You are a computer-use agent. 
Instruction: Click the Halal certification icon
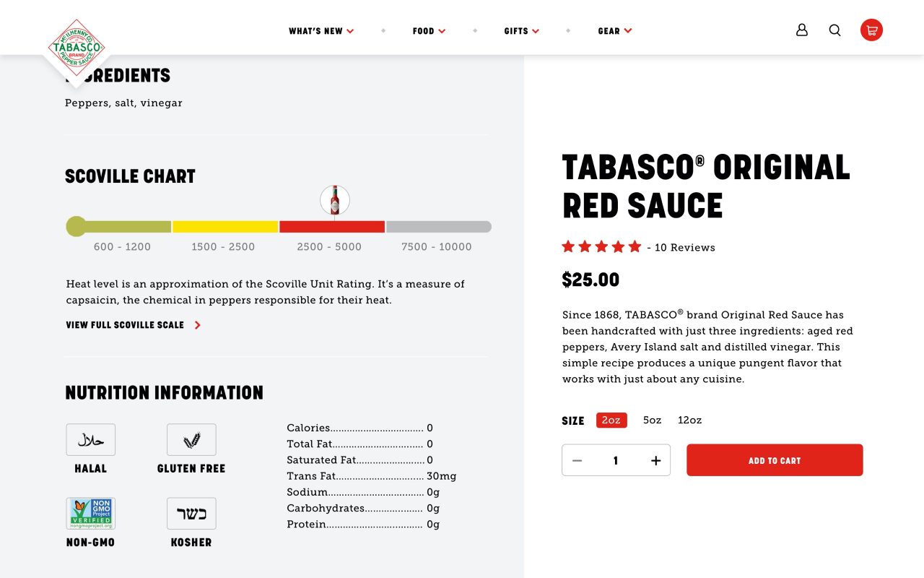91,439
